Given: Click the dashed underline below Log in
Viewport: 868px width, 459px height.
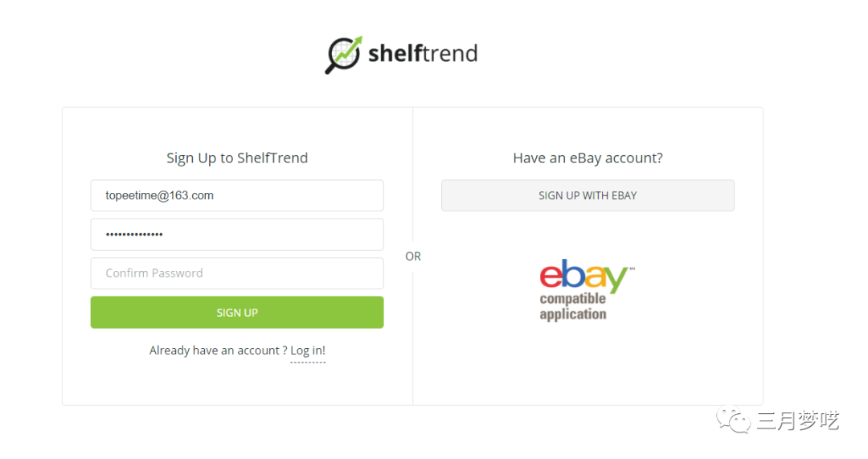Looking at the screenshot, I should 308,363.
